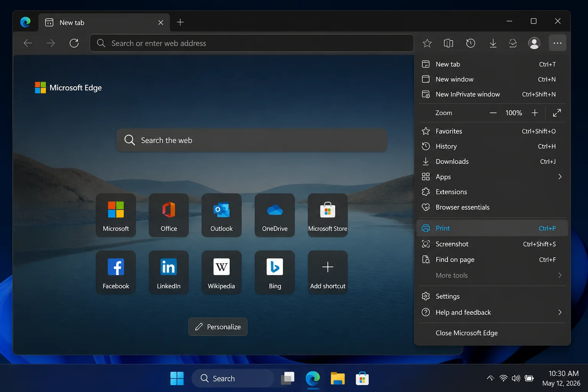588x392 pixels.
Task: Click the full screen zoom arrows icon
Action: click(557, 113)
